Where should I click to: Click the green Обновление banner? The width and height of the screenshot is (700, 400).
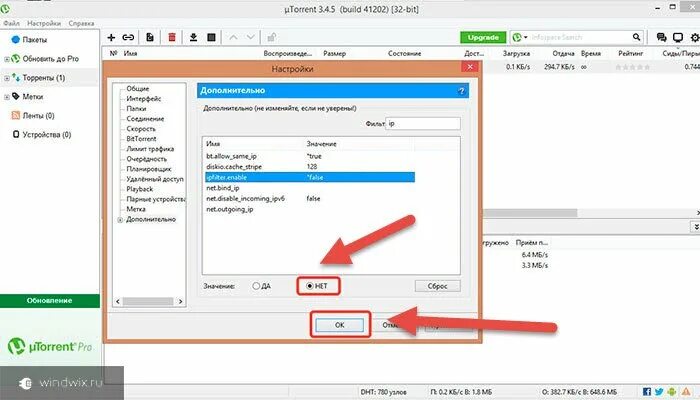point(50,300)
